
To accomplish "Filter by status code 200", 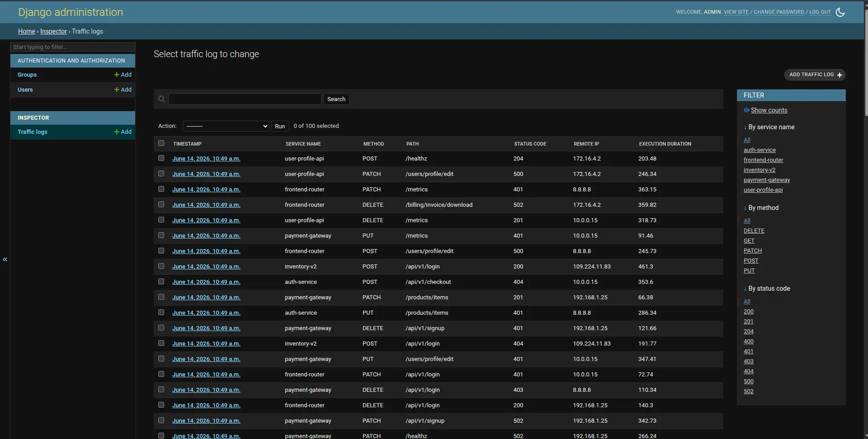I will pos(749,312).
